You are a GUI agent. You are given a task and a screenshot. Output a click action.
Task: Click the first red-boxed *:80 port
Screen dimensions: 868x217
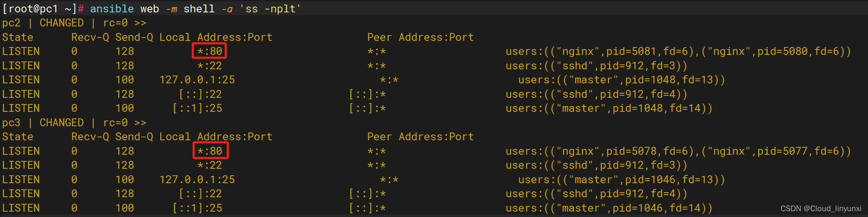(210, 51)
